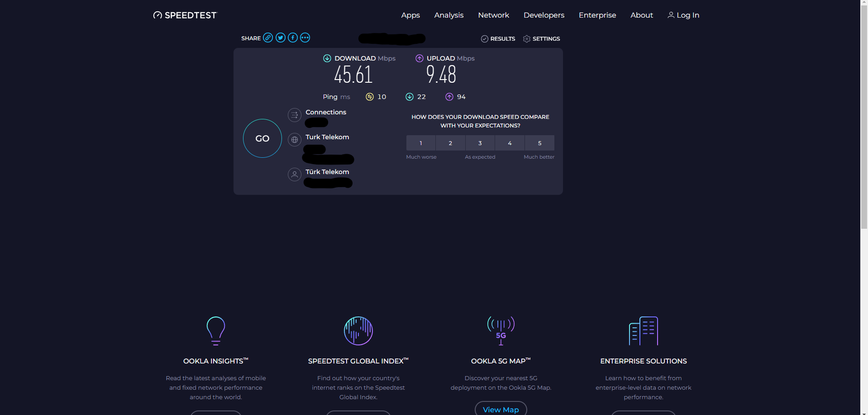The width and height of the screenshot is (868, 415).
Task: Click the ISP user icon
Action: pyautogui.click(x=295, y=174)
